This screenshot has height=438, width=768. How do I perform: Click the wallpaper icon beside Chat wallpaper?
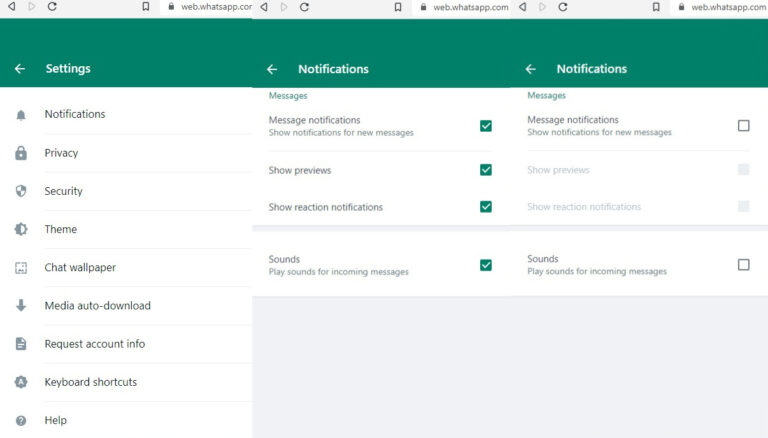[21, 268]
